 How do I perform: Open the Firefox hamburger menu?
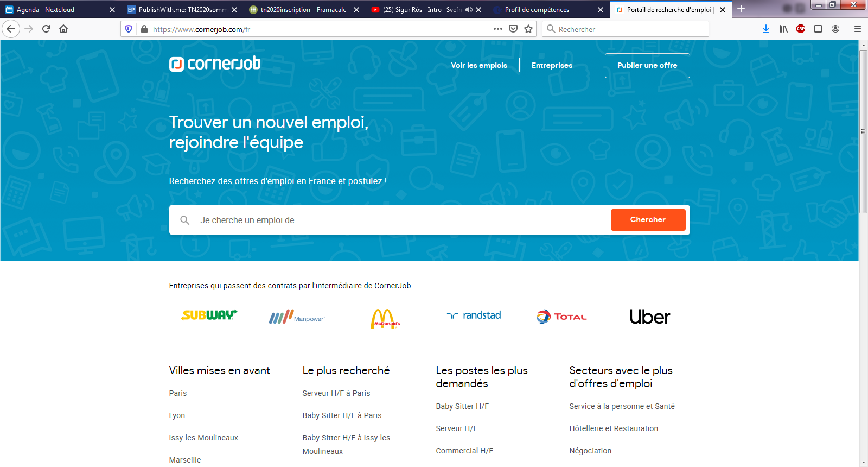pyautogui.click(x=857, y=29)
